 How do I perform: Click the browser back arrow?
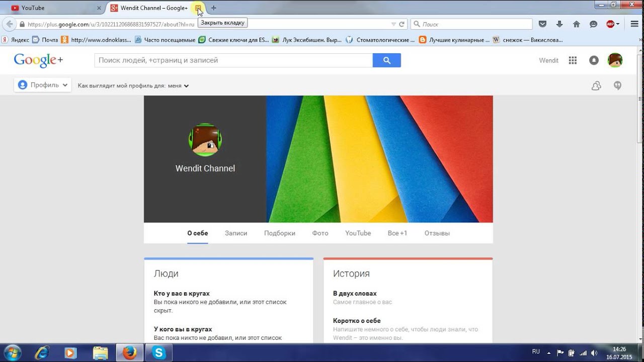(x=9, y=24)
